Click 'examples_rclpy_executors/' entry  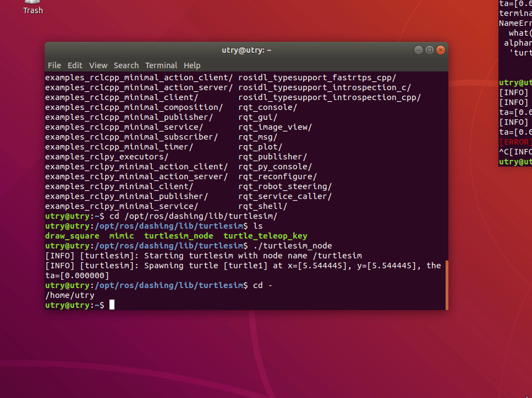pyautogui.click(x=107, y=157)
